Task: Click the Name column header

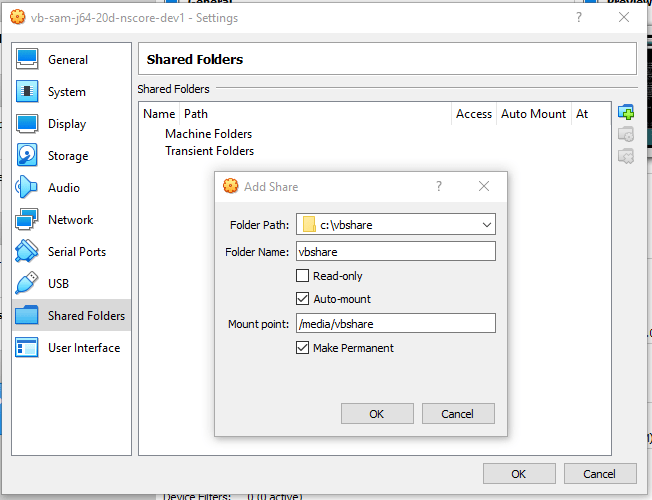Action: click(159, 114)
